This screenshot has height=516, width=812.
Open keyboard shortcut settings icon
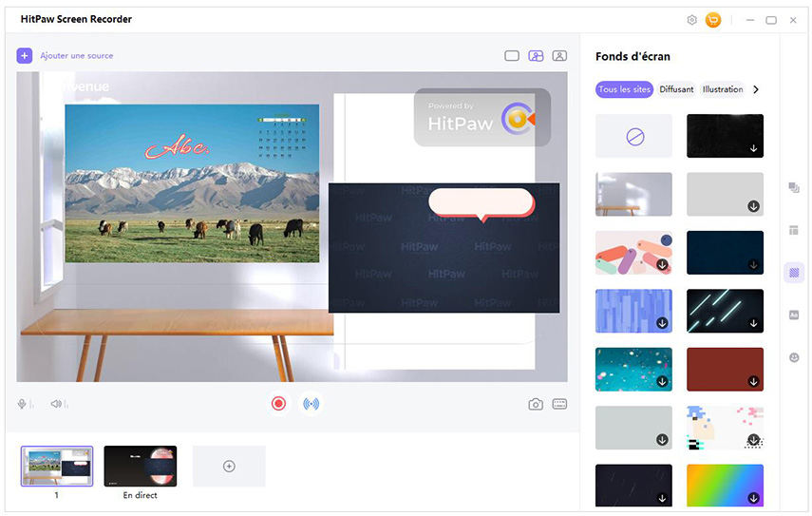click(559, 404)
